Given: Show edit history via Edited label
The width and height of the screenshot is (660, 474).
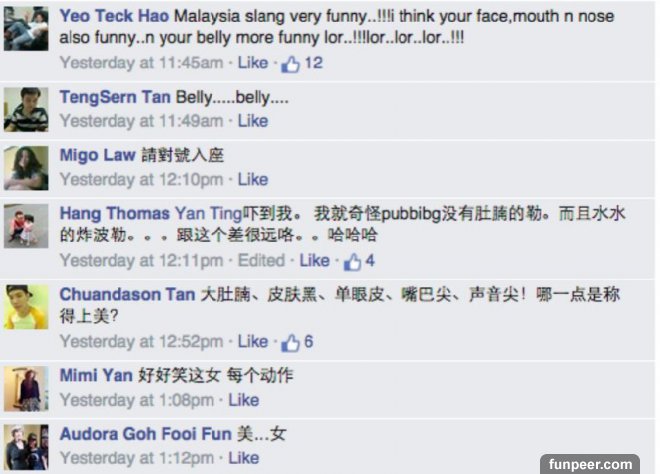Looking at the screenshot, I should pos(261,261).
